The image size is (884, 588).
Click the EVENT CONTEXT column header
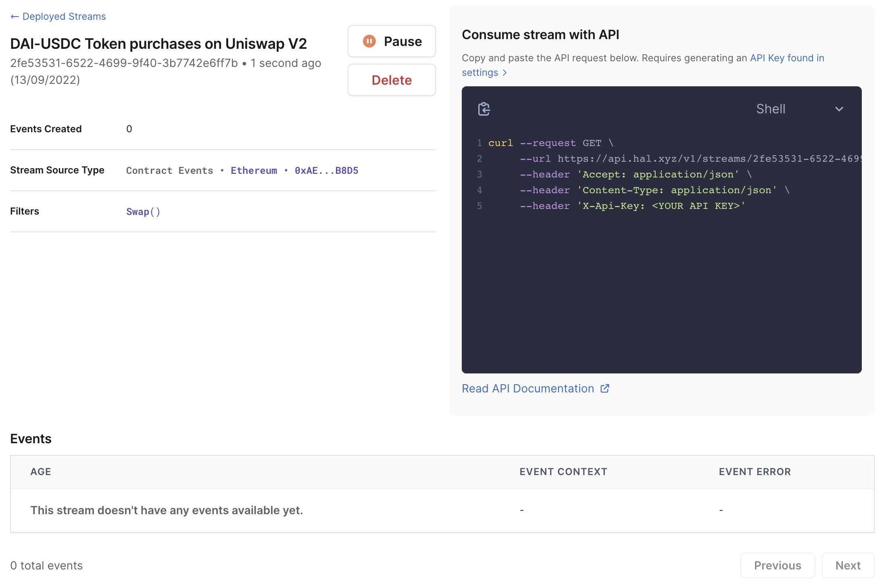(563, 471)
